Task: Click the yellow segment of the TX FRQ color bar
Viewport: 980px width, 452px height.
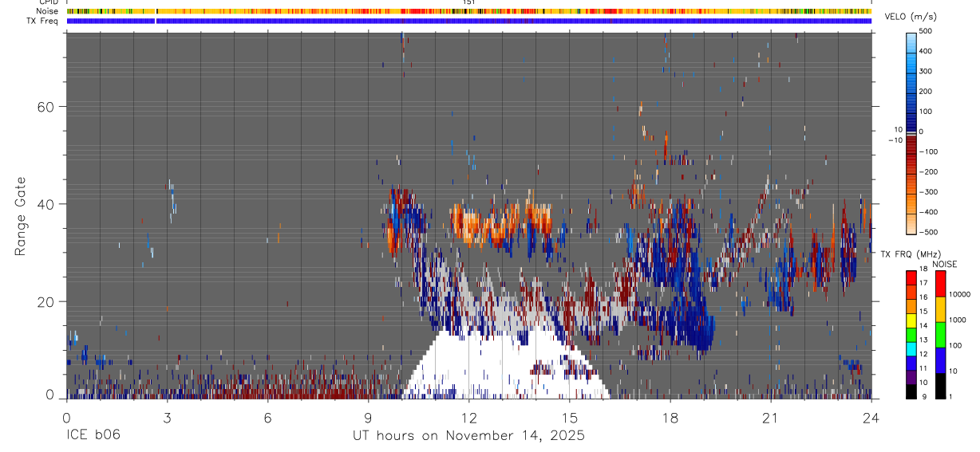Action: click(911, 319)
